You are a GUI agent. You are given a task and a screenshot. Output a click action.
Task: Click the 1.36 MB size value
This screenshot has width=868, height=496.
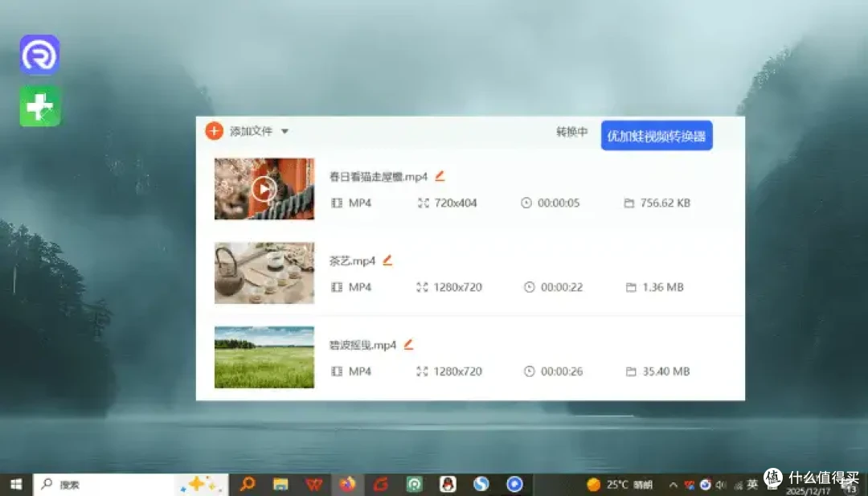663,287
